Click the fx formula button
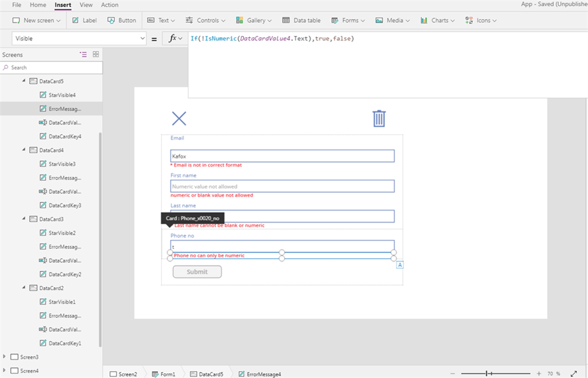 pyautogui.click(x=175, y=38)
